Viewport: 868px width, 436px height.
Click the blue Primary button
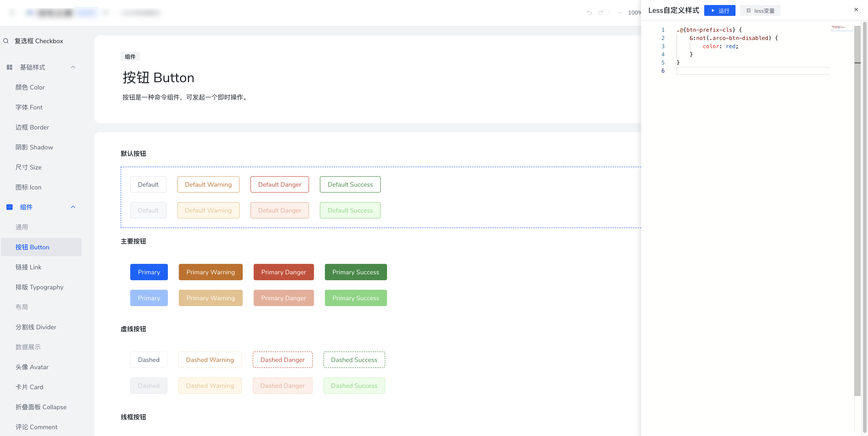coord(149,272)
